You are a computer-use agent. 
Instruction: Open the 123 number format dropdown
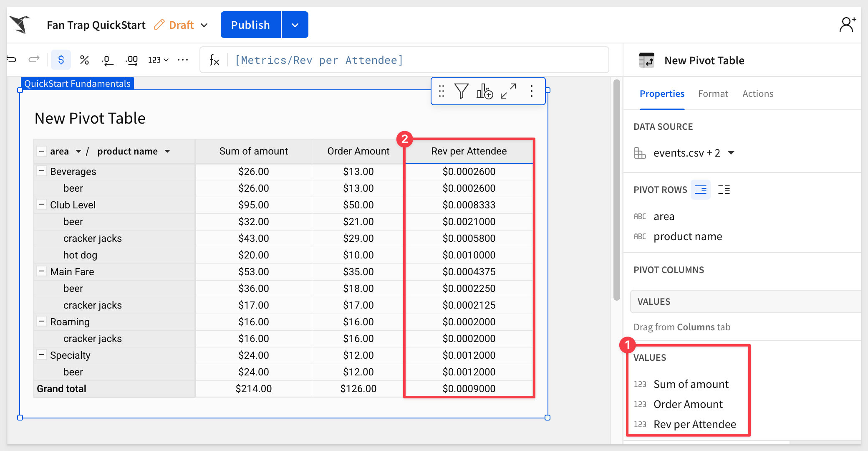tap(158, 60)
